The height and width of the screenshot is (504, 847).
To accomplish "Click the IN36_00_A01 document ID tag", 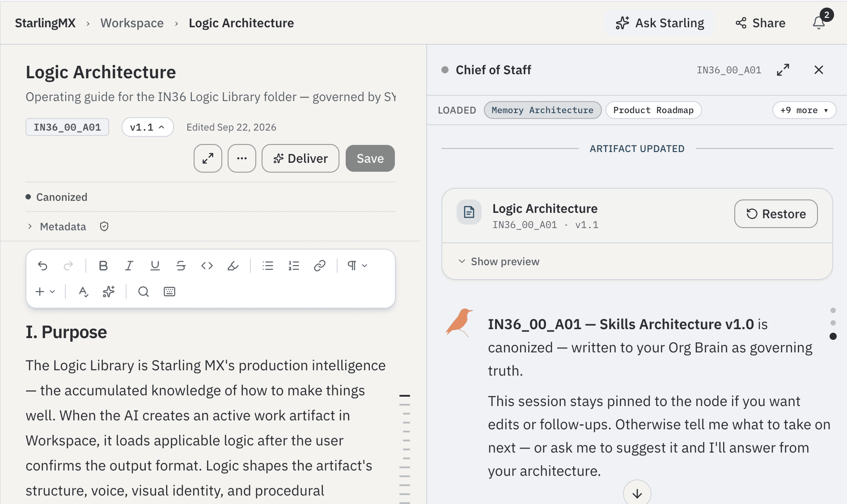I will pyautogui.click(x=67, y=127).
